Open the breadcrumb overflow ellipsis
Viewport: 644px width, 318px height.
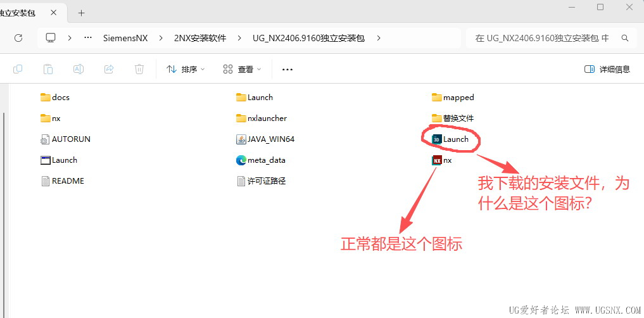88,38
